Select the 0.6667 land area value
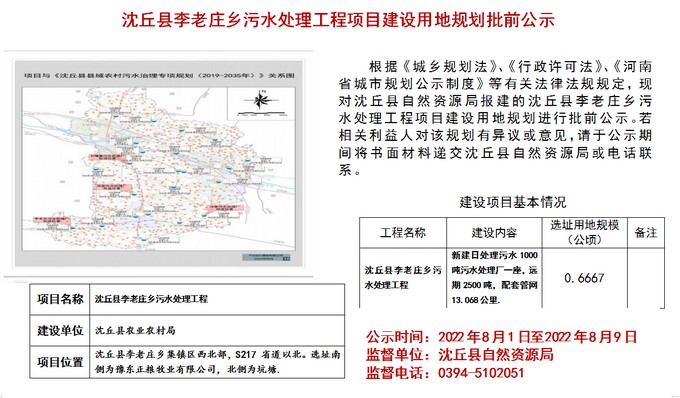Image resolution: width=680 pixels, height=398 pixels. pyautogui.click(x=585, y=278)
